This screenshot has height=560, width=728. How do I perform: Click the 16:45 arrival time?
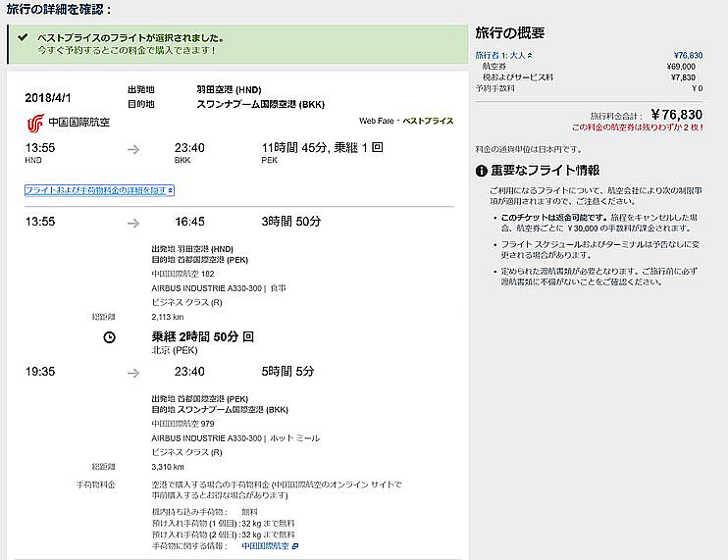189,222
